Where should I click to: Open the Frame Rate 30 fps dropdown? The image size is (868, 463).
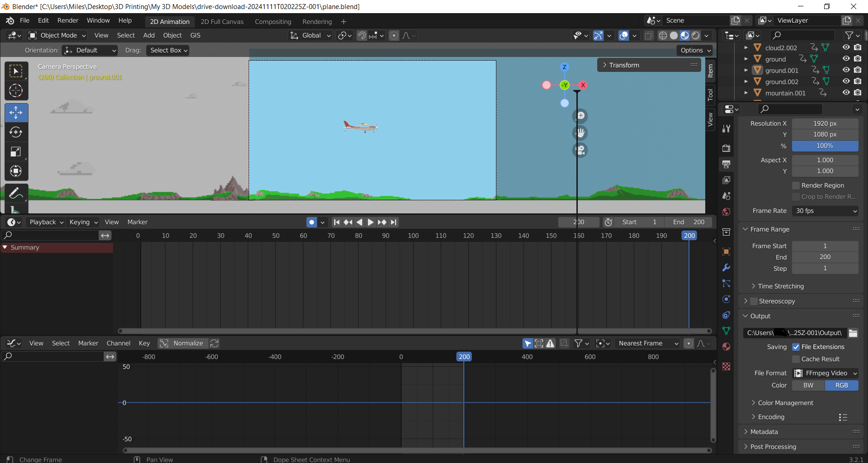826,211
